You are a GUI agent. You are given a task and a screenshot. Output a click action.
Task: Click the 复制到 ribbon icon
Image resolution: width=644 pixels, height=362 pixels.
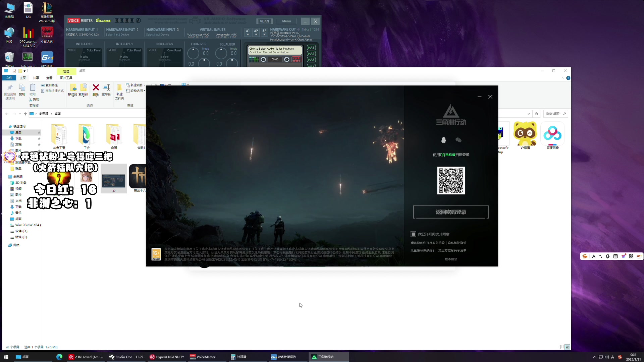pyautogui.click(x=83, y=90)
